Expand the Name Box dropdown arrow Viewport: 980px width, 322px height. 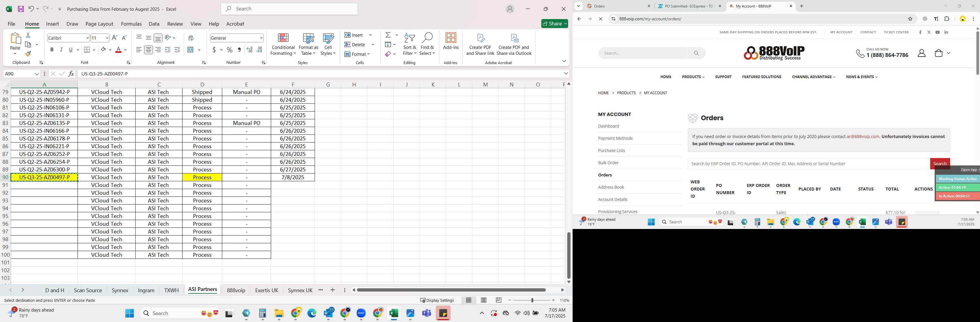click(x=37, y=74)
